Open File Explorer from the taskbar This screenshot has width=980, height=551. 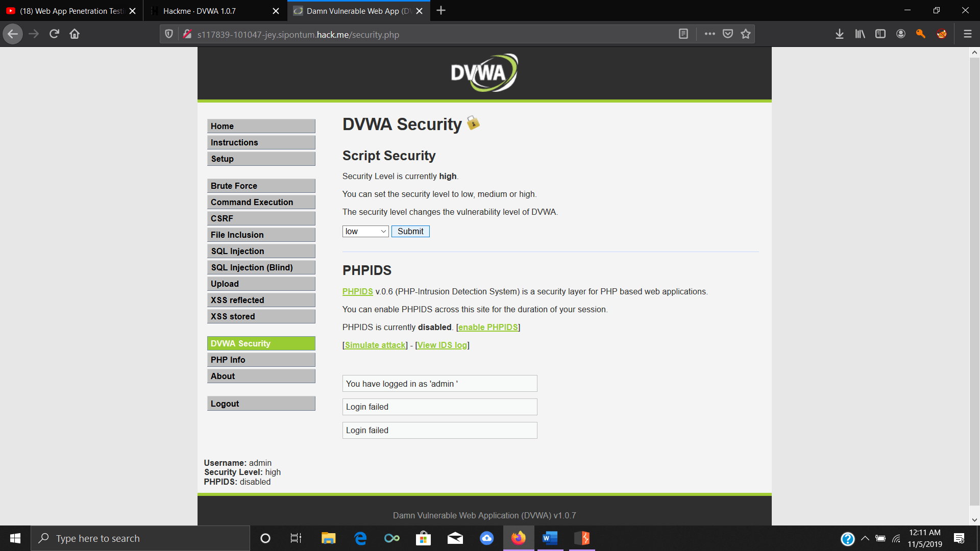click(x=328, y=538)
